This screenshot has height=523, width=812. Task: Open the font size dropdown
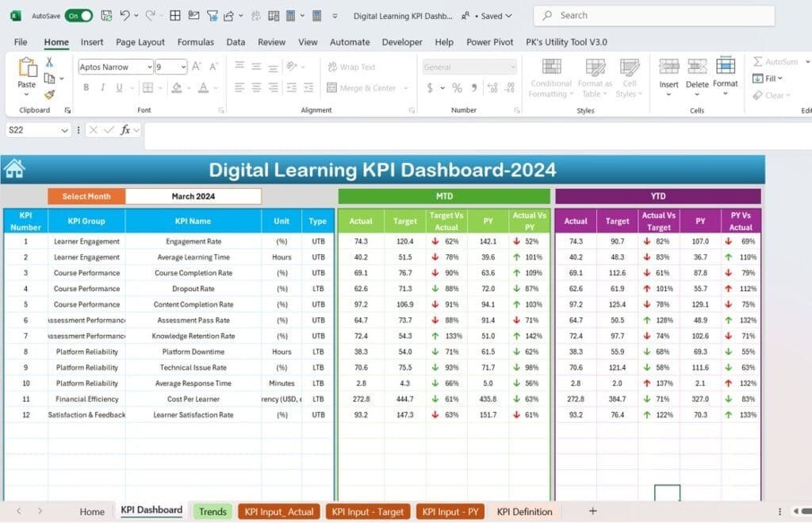coord(182,67)
